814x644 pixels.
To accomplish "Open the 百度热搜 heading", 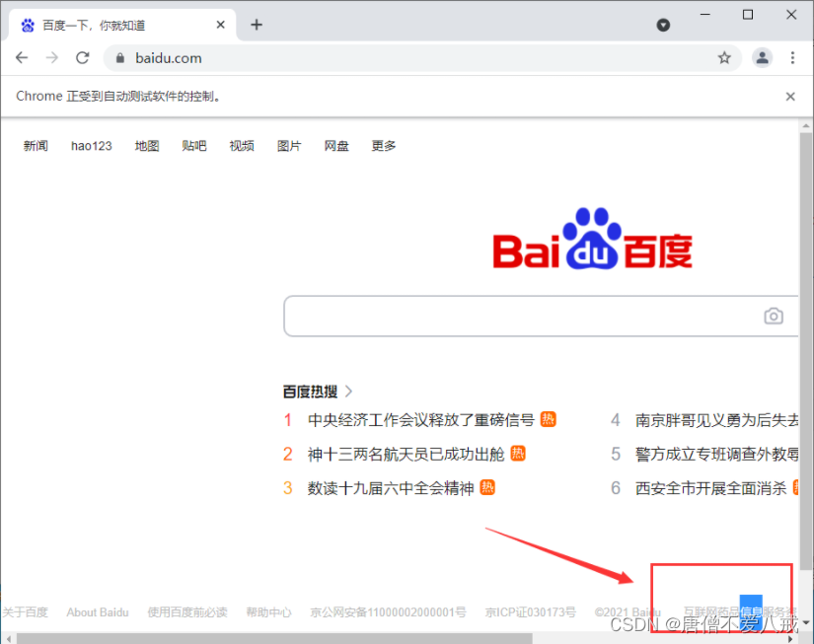I will click(310, 392).
